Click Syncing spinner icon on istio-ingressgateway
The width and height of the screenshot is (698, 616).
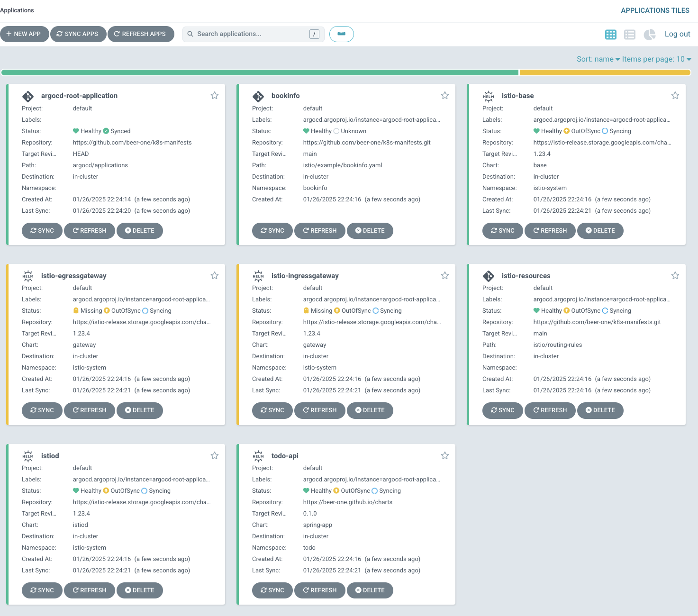(376, 311)
